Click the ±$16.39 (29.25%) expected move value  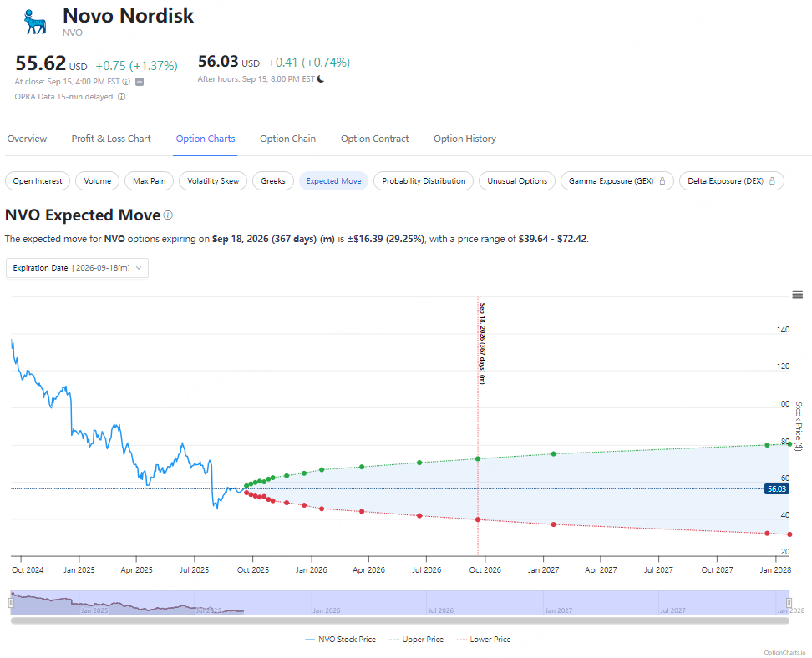coord(386,239)
